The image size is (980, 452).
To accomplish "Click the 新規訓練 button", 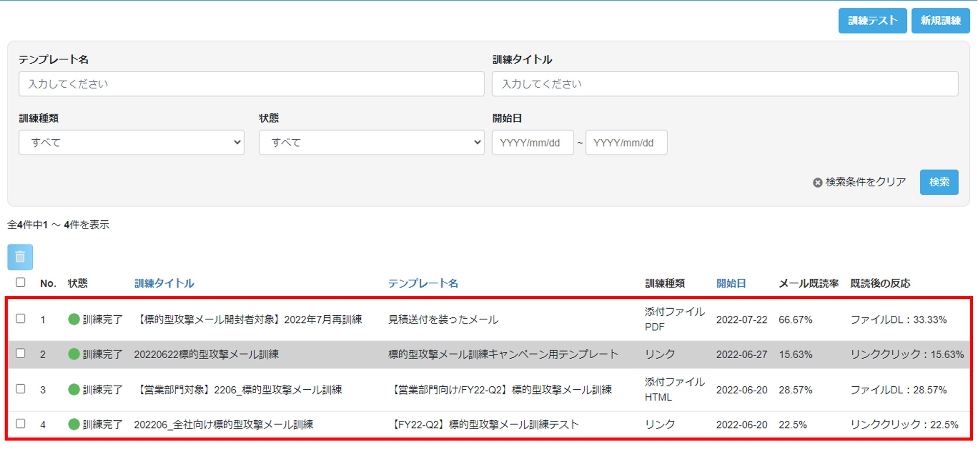I will (x=940, y=20).
